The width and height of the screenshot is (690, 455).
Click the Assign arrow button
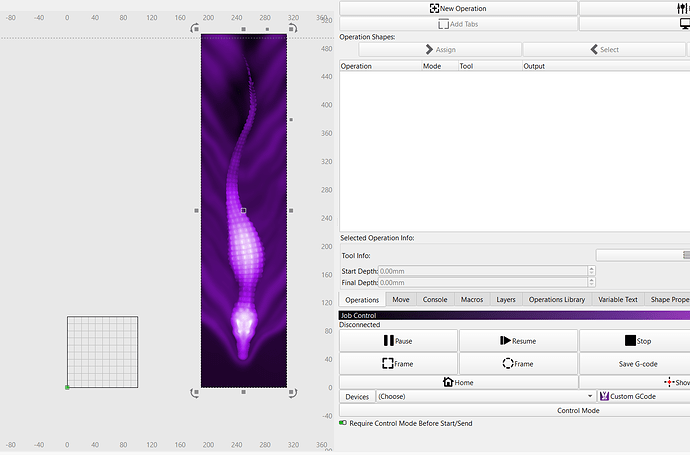[x=440, y=49]
